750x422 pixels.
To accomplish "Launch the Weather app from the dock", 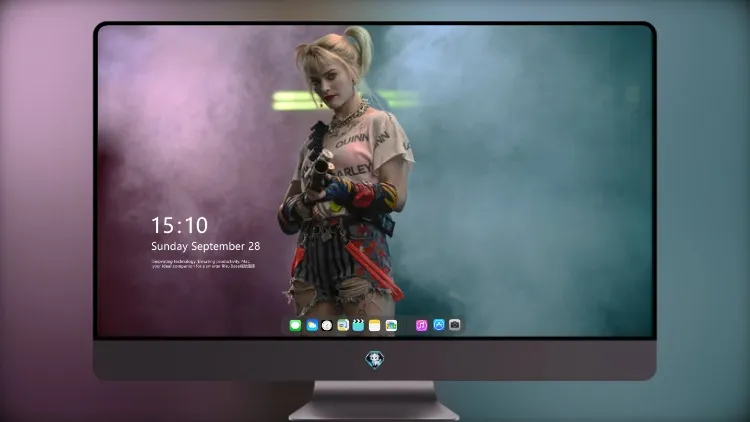I will click(312, 325).
